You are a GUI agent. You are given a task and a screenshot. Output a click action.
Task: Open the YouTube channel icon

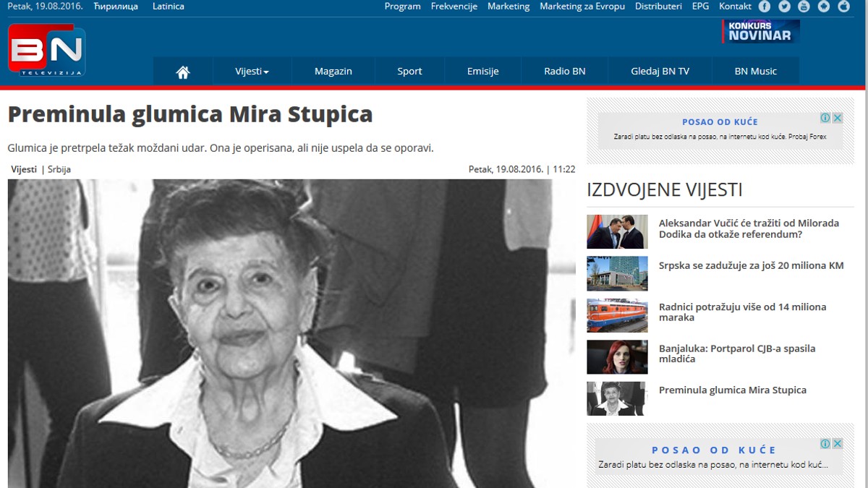pos(804,6)
